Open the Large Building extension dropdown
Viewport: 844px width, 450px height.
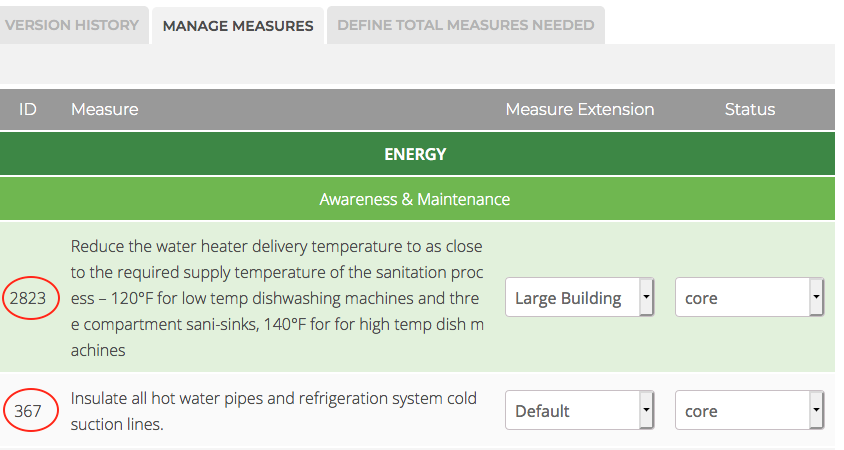click(579, 297)
